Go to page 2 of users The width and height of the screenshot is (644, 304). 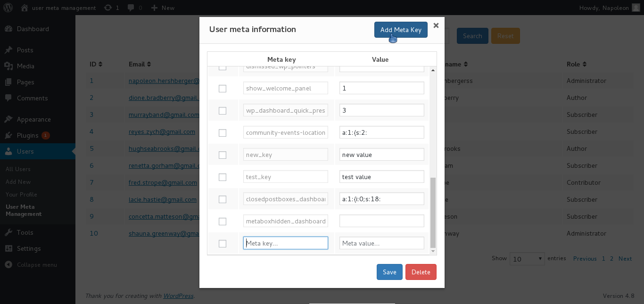[612, 259]
